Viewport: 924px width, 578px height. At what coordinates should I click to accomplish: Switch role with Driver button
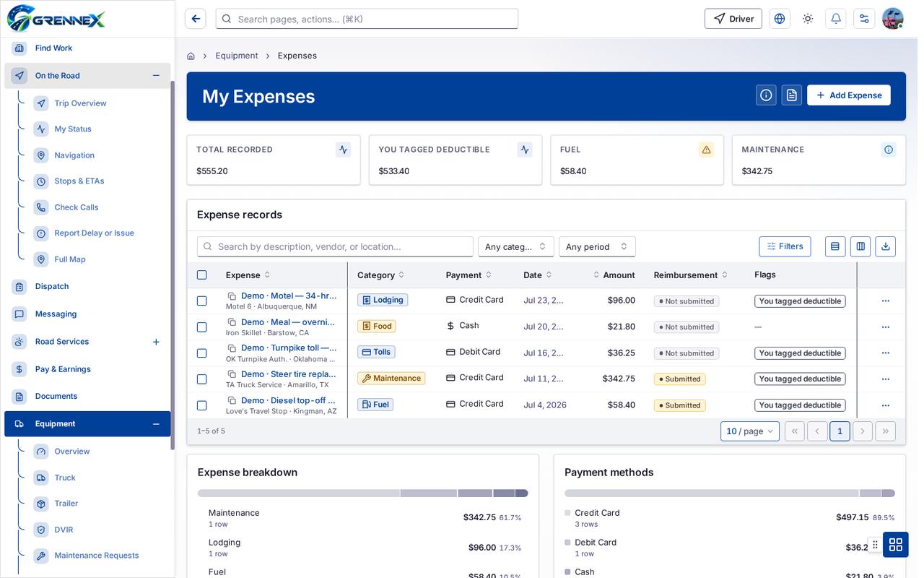pos(733,19)
